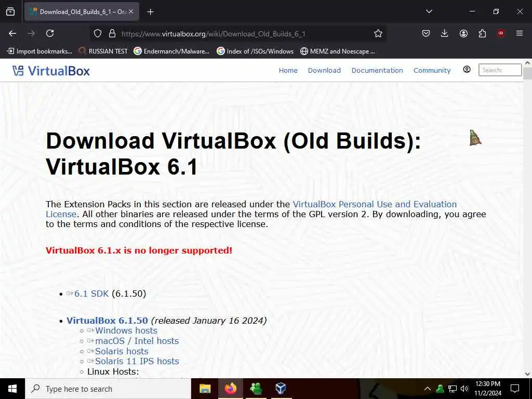Open the Firefox View icon
Screen dimensions: 532x399
click(10, 11)
